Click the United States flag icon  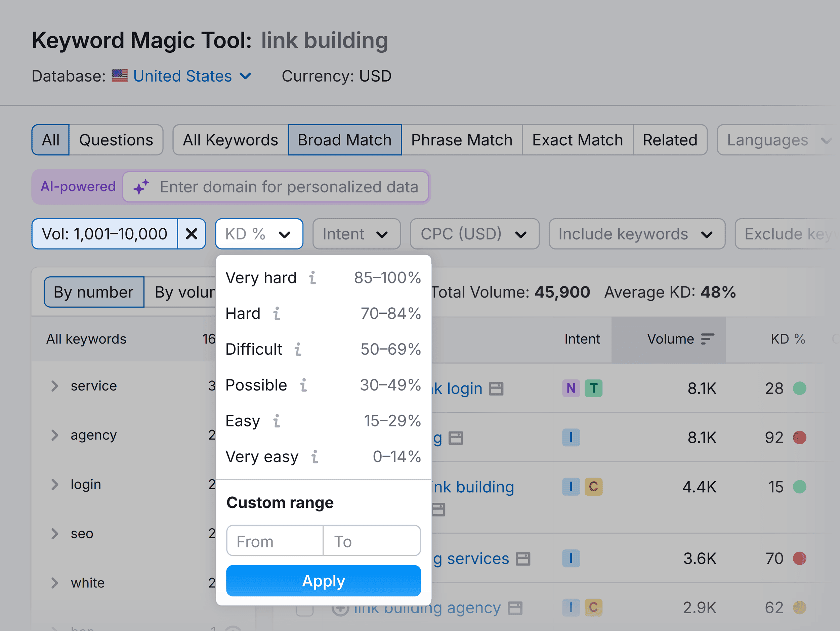pyautogui.click(x=120, y=76)
